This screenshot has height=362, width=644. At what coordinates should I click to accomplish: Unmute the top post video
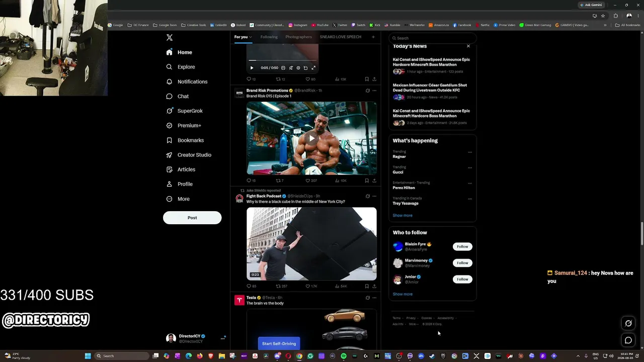click(x=291, y=68)
